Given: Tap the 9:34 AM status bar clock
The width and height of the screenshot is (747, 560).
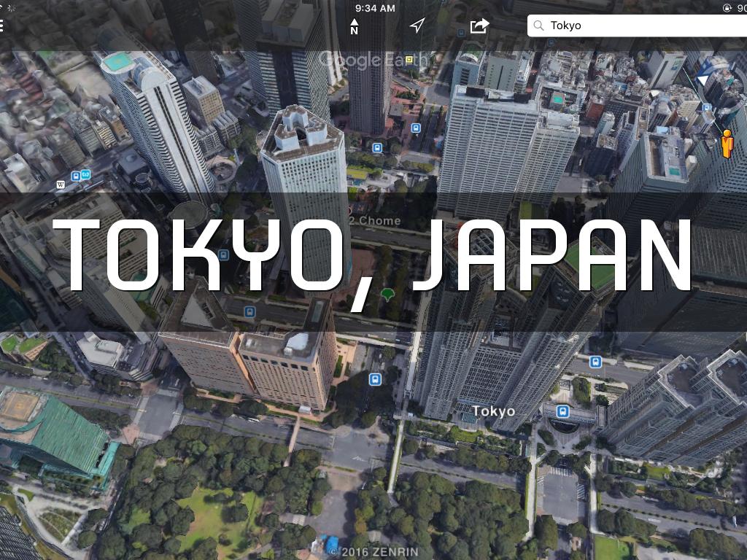Looking at the screenshot, I should (x=375, y=8).
